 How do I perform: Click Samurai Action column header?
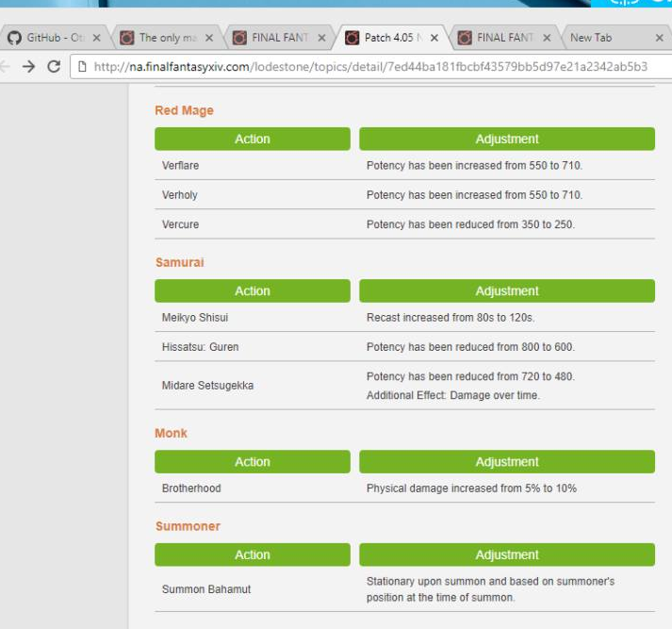click(253, 290)
